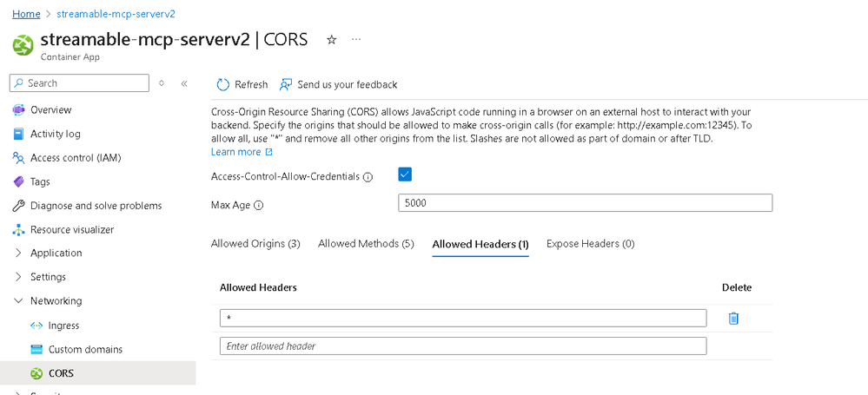Screen dimensions: 868x395
Task: Expand the Settings section
Action: pyautogui.click(x=19, y=277)
